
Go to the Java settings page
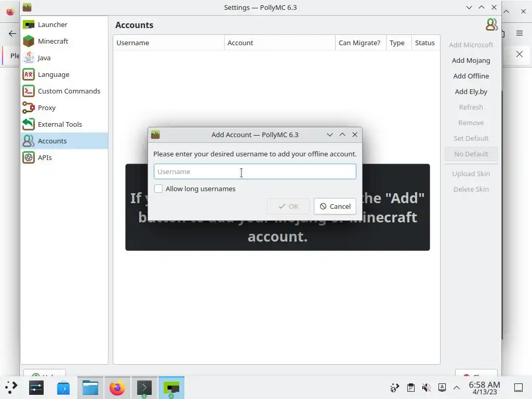(x=64, y=58)
